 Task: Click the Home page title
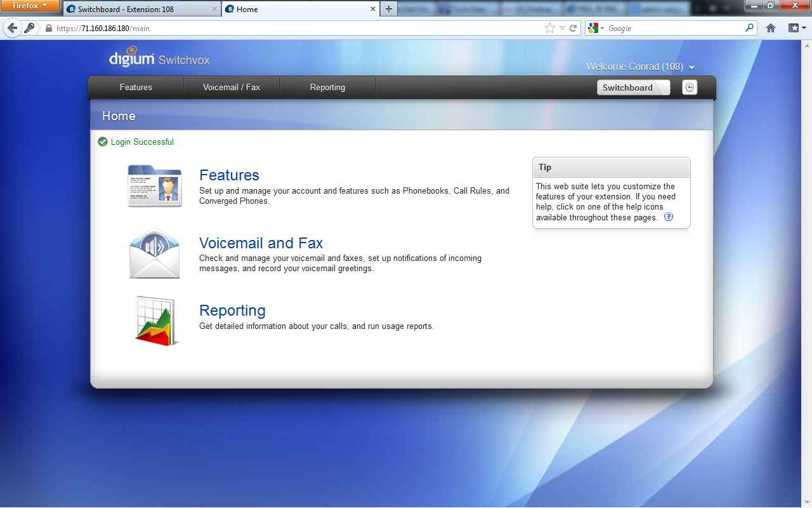tap(119, 116)
